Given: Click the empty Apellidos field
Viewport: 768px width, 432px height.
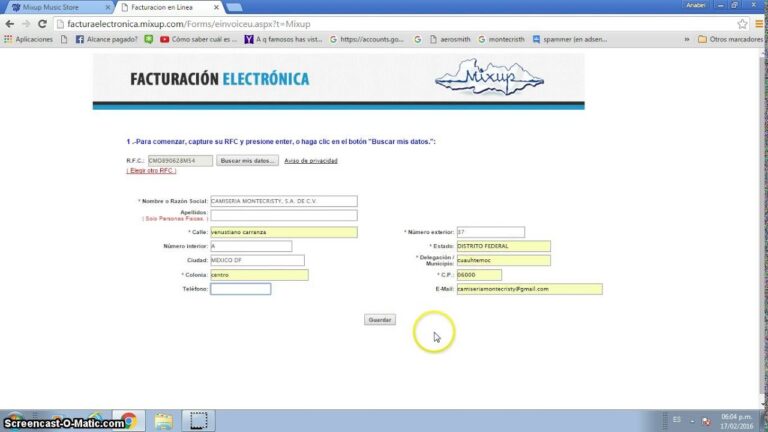Looking at the screenshot, I should (x=284, y=215).
